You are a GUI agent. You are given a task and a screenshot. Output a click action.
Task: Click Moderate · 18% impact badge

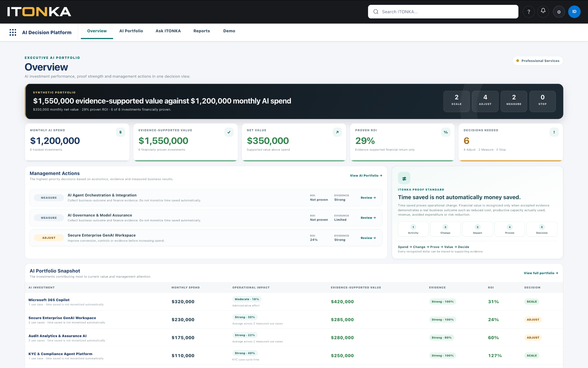point(247,299)
